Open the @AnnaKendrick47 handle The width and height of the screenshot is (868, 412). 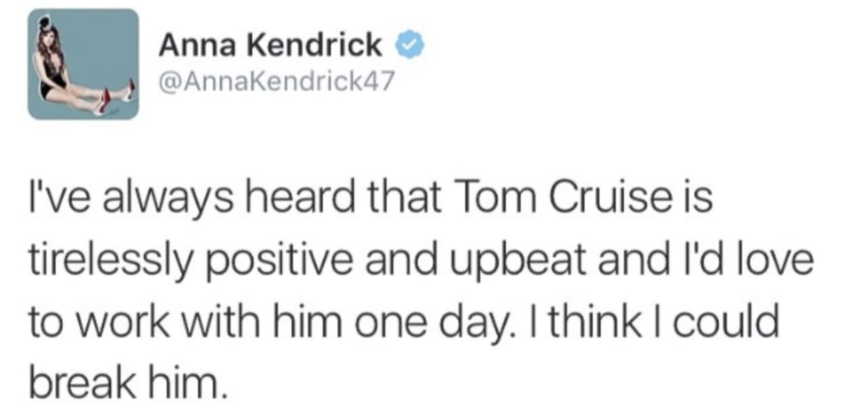click(276, 83)
